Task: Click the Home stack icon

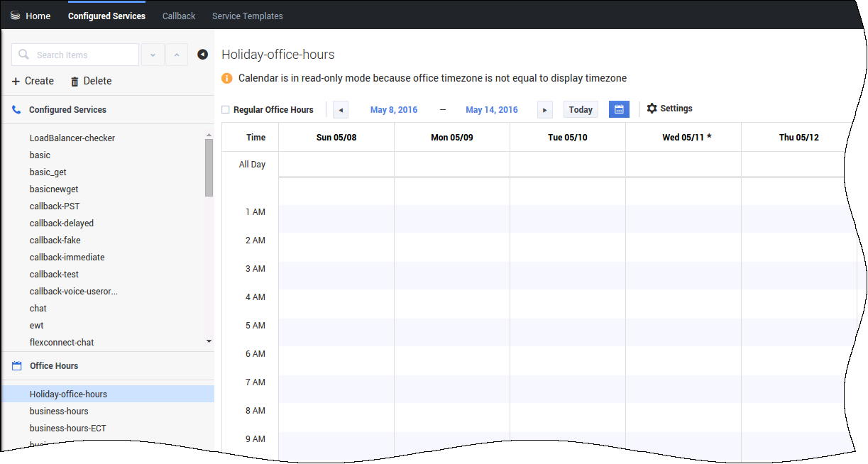Action: 15,16
